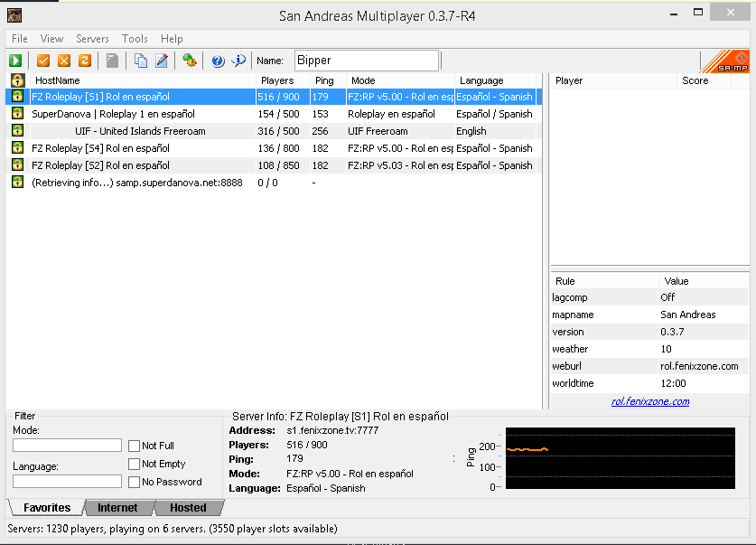Sort by the Language column header
This screenshot has height=545, width=756.
495,80
